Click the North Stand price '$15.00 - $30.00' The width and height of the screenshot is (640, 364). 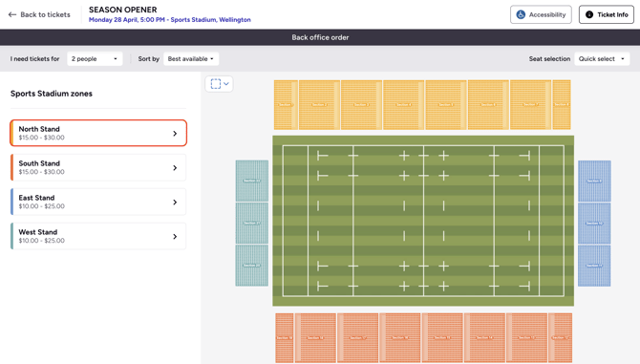click(x=42, y=138)
